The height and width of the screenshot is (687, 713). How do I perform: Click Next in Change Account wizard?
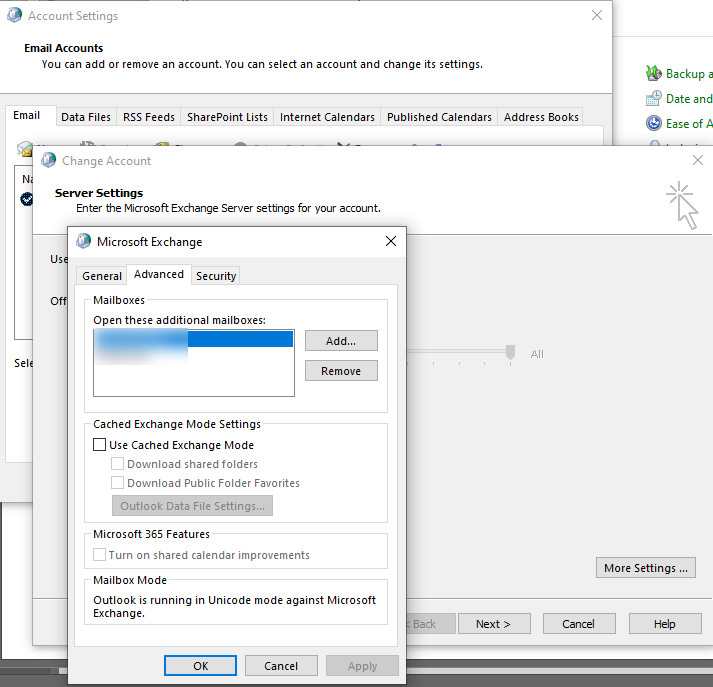[x=494, y=624]
